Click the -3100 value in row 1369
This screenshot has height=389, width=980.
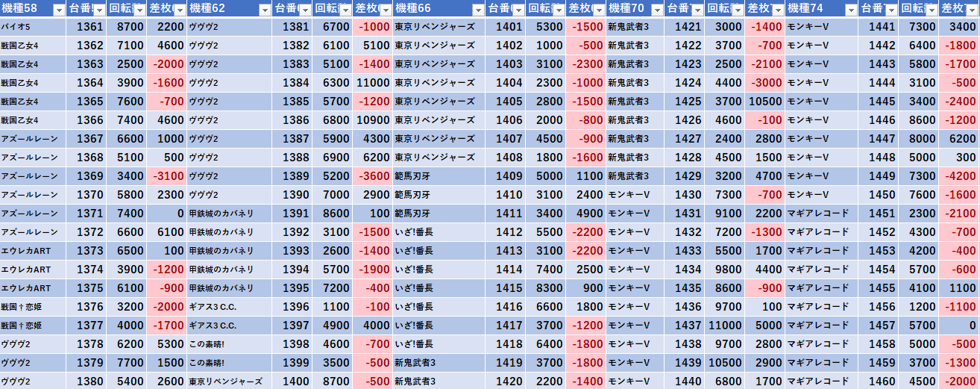coord(167,176)
